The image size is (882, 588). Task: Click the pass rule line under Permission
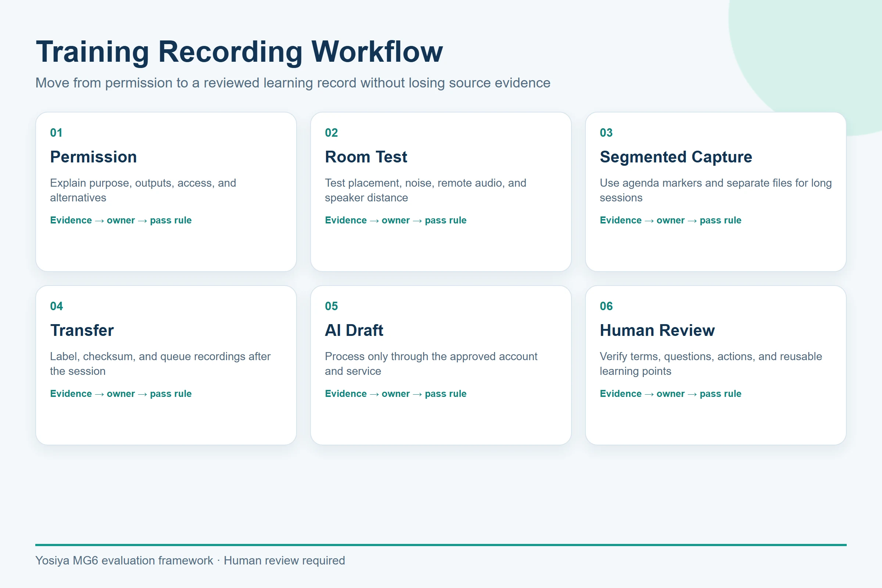[x=121, y=220]
